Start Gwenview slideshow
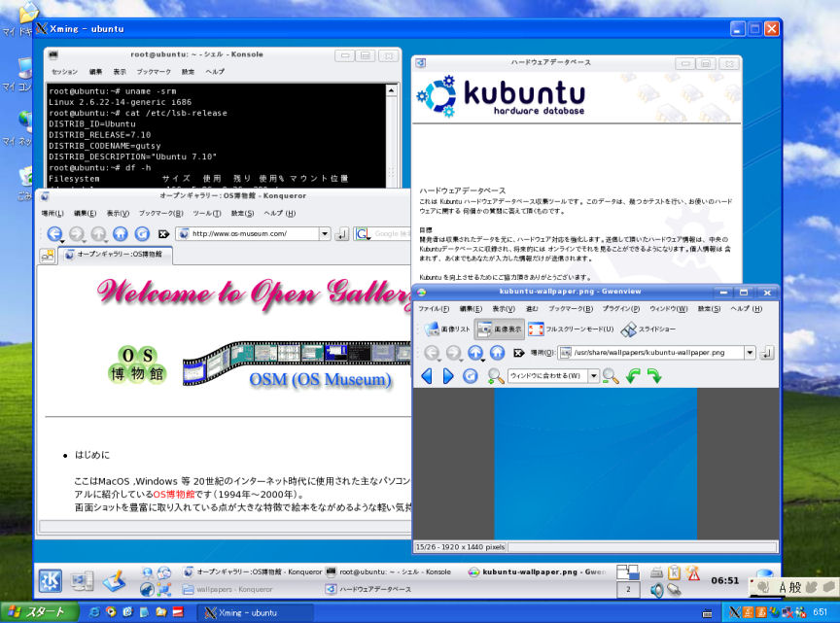This screenshot has height=623, width=840. click(648, 329)
